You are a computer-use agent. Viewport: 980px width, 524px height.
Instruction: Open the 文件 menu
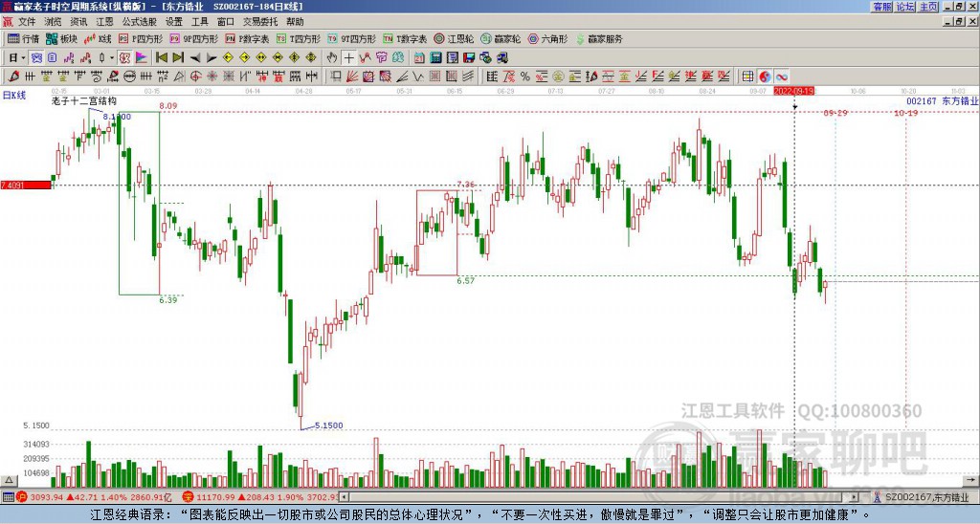[x=27, y=22]
